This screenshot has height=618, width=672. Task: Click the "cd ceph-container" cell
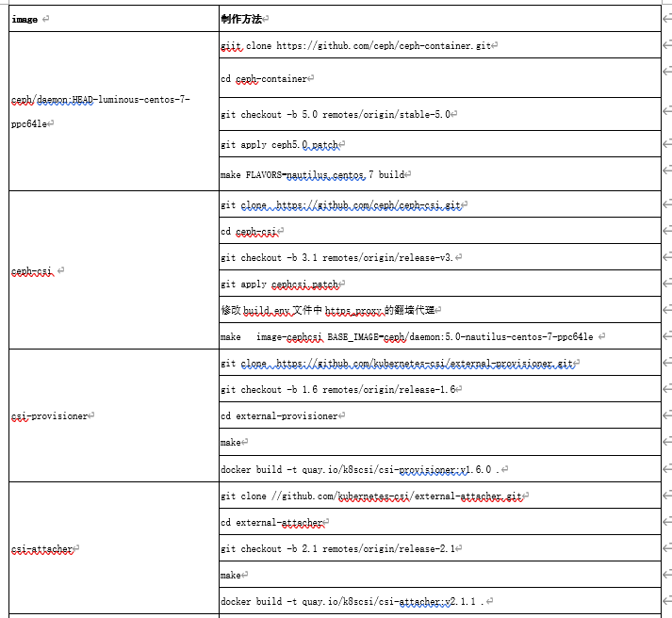[440, 78]
